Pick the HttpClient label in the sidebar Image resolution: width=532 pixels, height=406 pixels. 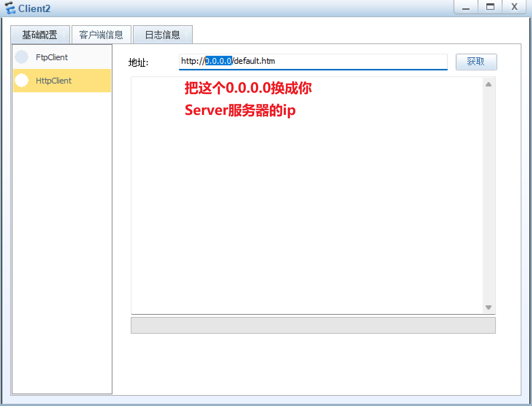pyautogui.click(x=54, y=81)
